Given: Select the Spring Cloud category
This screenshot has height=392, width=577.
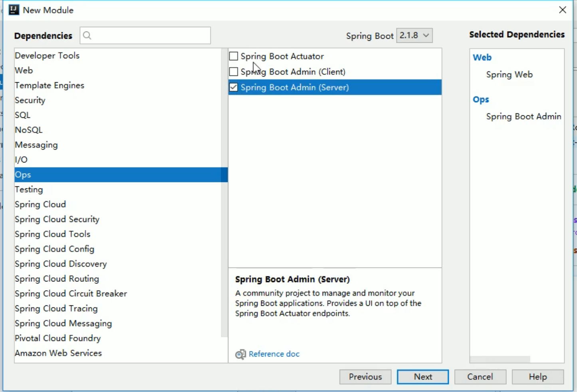Looking at the screenshot, I should point(118,204).
